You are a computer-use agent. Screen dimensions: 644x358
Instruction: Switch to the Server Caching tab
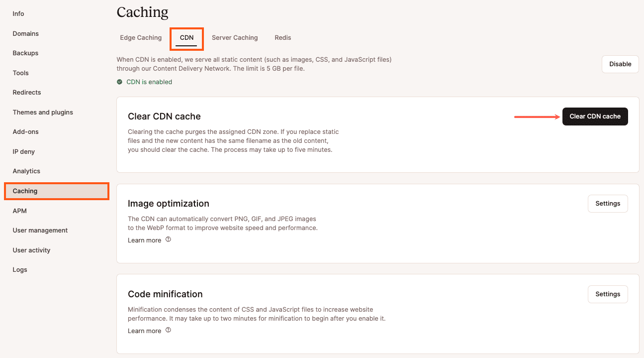pos(235,38)
